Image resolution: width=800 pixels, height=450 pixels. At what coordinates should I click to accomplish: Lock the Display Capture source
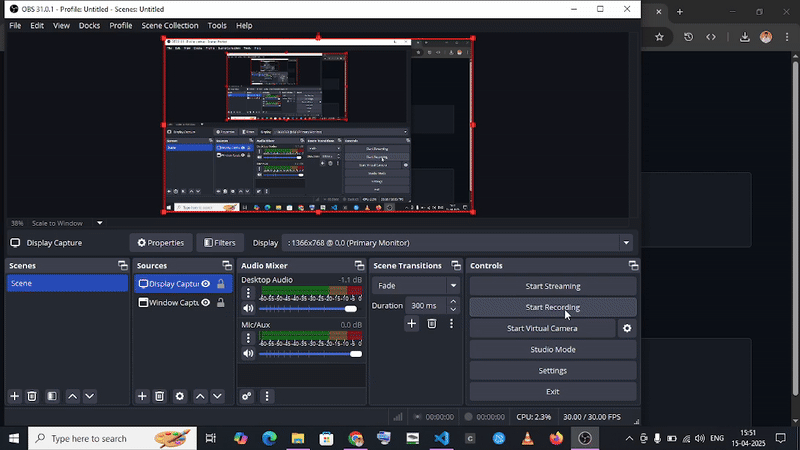tap(220, 284)
